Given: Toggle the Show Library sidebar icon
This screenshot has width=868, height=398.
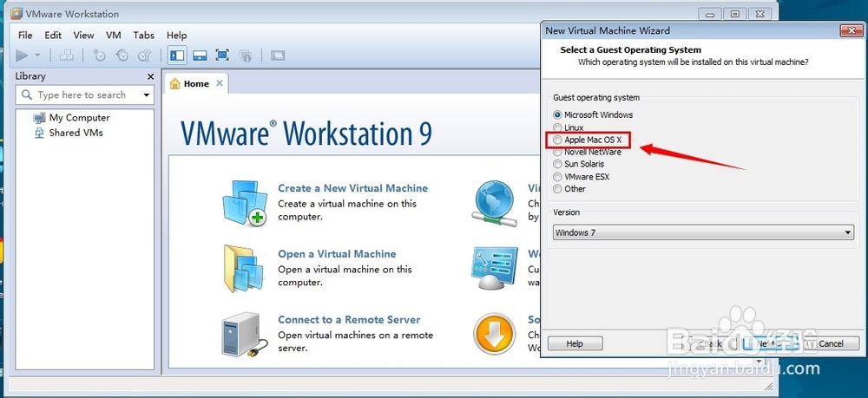Looking at the screenshot, I should pos(177,55).
